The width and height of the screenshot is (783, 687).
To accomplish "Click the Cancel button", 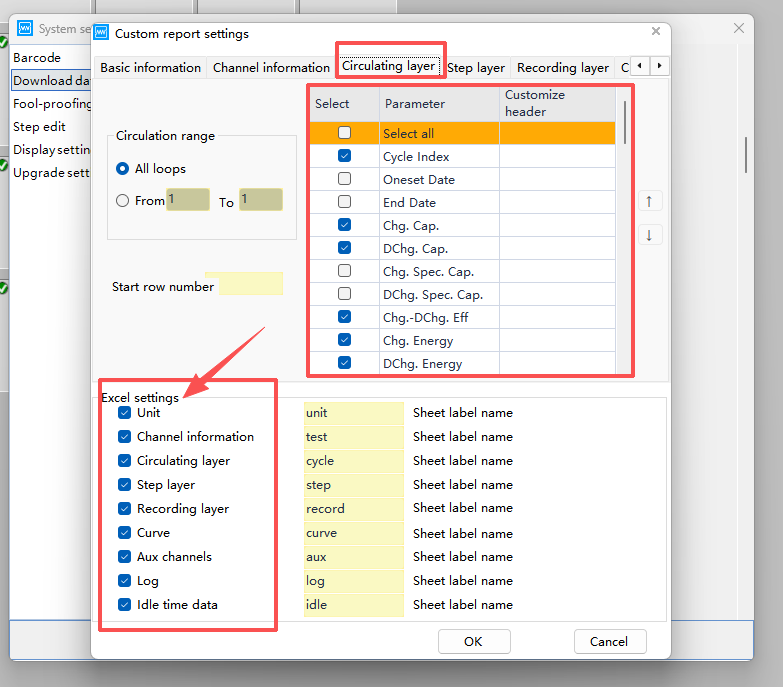I will click(x=609, y=641).
